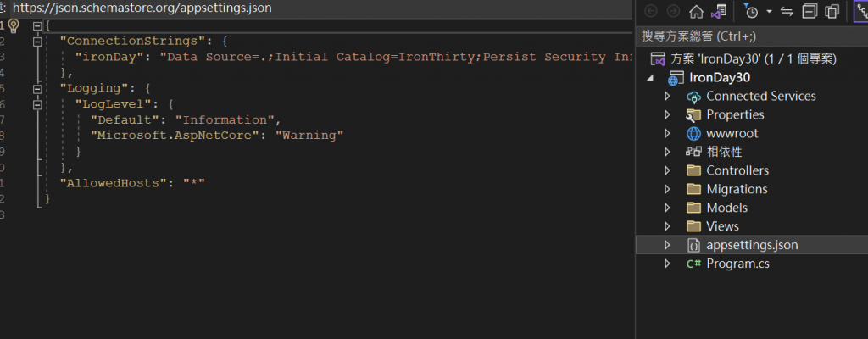
Task: Click the pending changes filter clock icon
Action: 751,11
